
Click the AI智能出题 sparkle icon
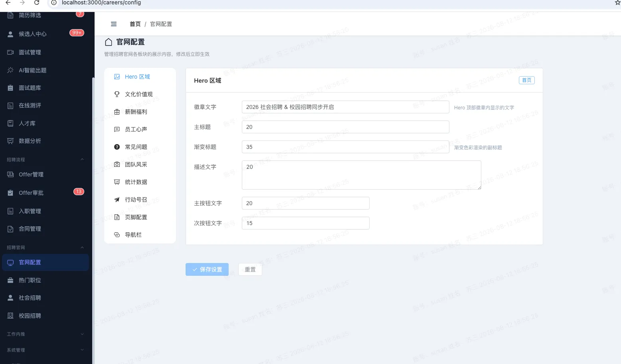pyautogui.click(x=10, y=70)
